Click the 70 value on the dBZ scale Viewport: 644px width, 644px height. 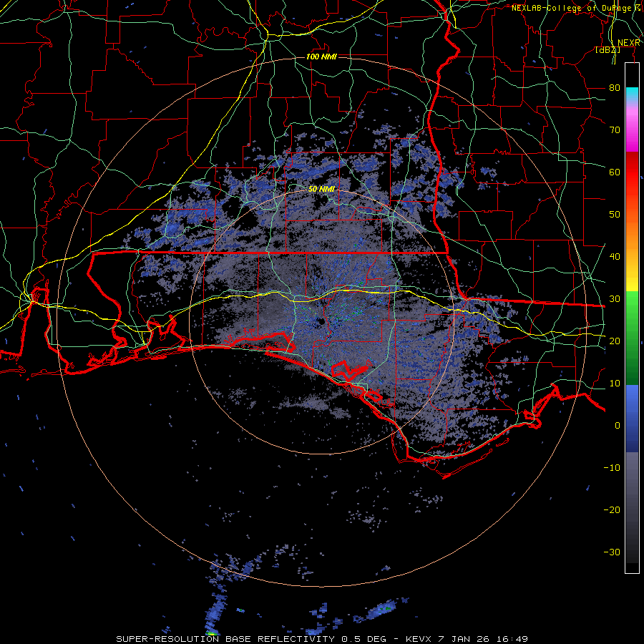pos(615,130)
